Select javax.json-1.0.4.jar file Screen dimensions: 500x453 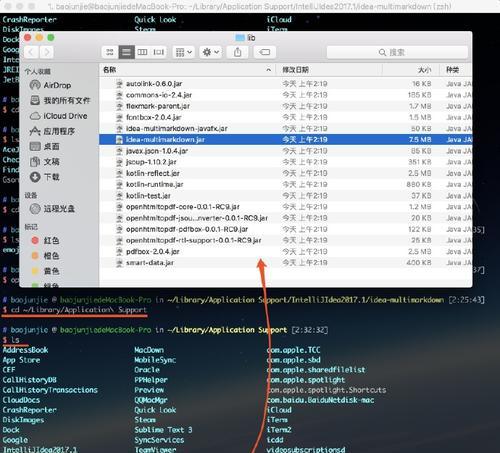pyautogui.click(x=285, y=151)
